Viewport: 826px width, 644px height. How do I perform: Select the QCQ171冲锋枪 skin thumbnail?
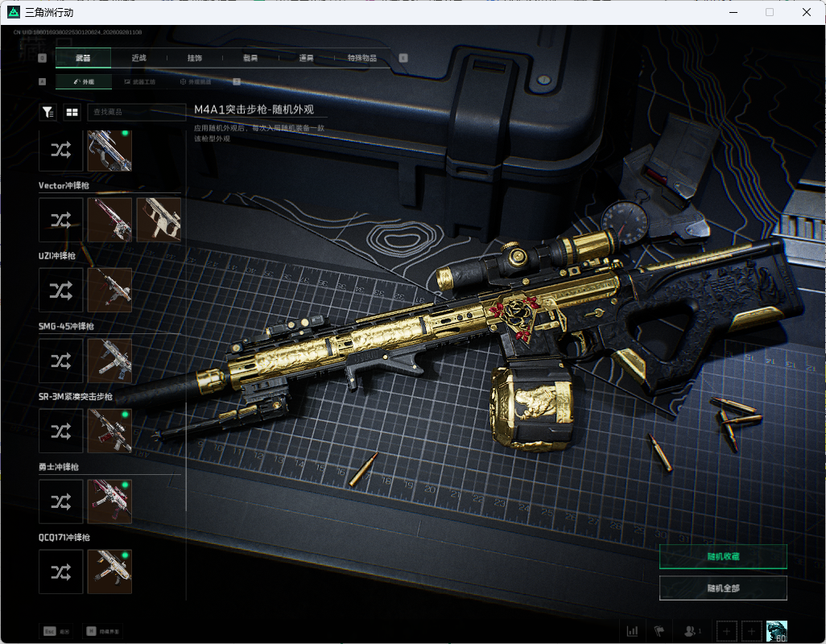(109, 572)
